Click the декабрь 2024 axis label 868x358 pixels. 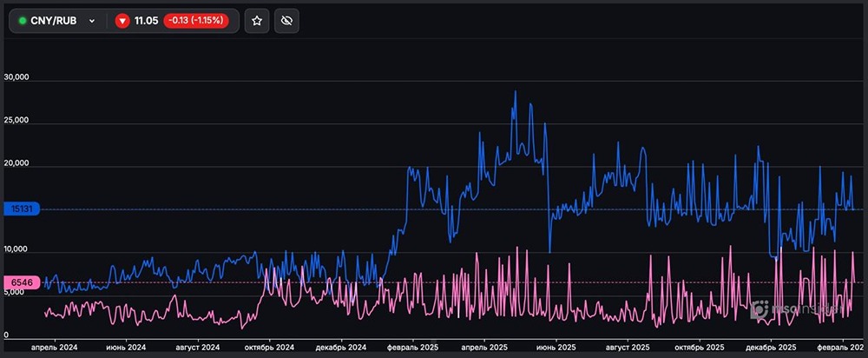[341, 347]
